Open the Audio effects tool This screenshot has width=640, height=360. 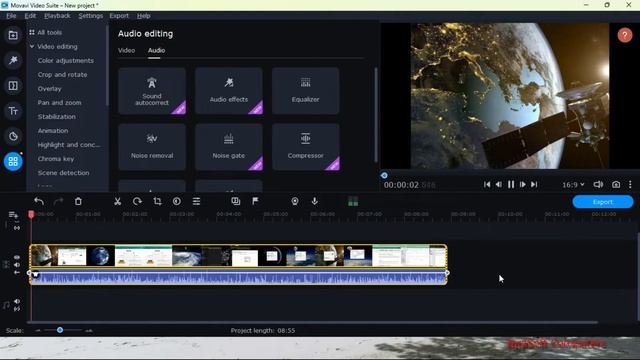click(x=229, y=91)
